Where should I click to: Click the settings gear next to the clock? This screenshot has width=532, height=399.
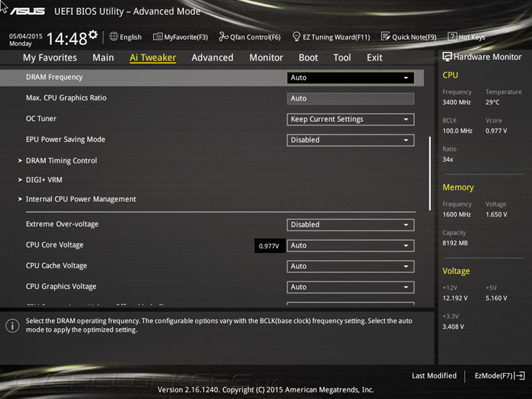[93, 34]
